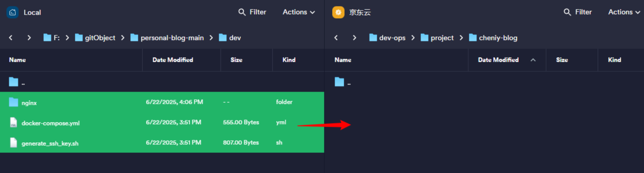Go back in the remote pane
Image resolution: width=644 pixels, height=173 pixels.
click(336, 38)
